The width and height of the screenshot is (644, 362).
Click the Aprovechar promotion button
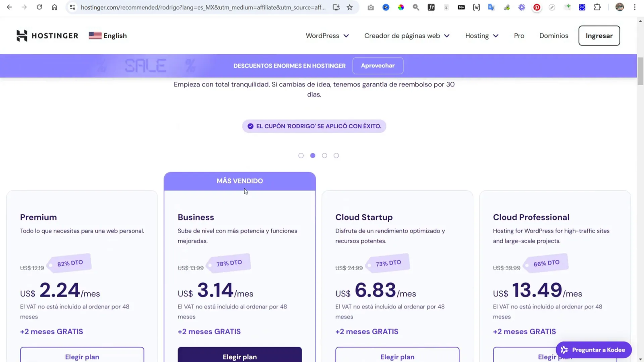tap(378, 66)
